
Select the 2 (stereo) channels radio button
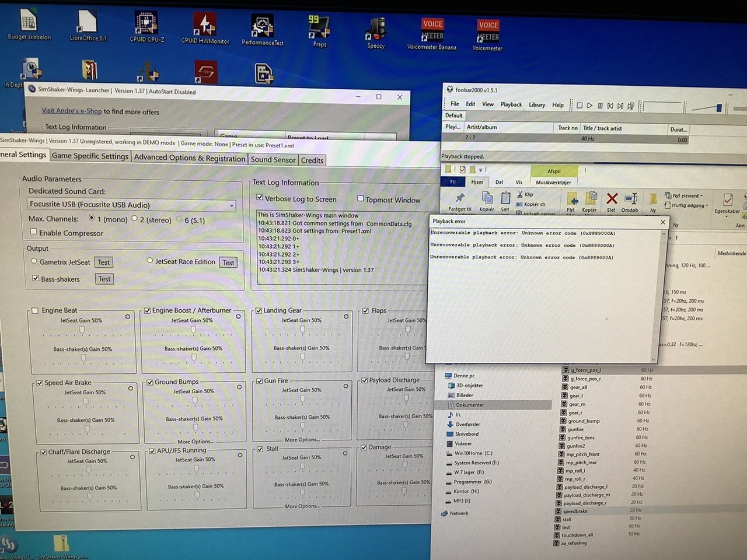click(135, 219)
